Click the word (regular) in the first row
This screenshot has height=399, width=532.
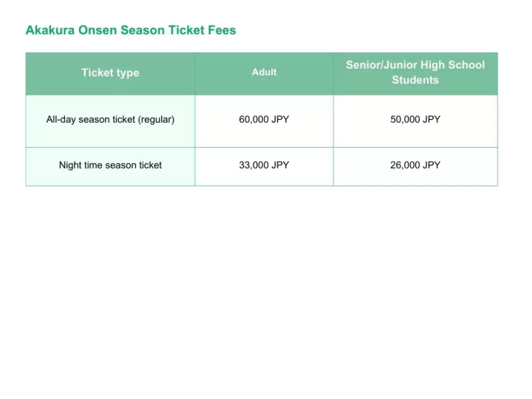156,119
